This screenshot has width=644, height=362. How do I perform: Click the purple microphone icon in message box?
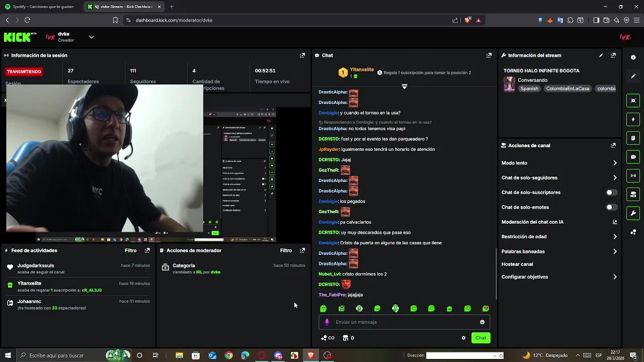pyautogui.click(x=327, y=322)
